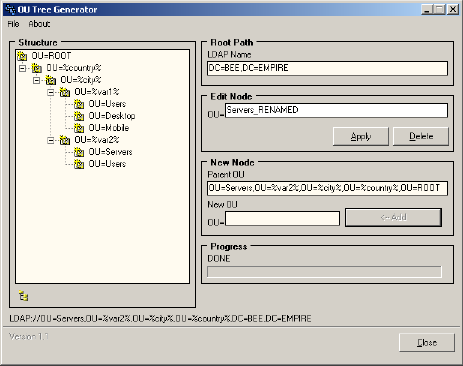Viewport: 463px width, 366px height.
Task: Select the OU=%country% tree item
Action: pos(73,68)
